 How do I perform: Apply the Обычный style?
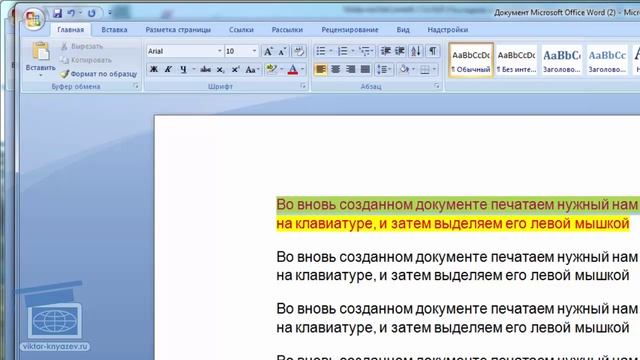coord(471,60)
